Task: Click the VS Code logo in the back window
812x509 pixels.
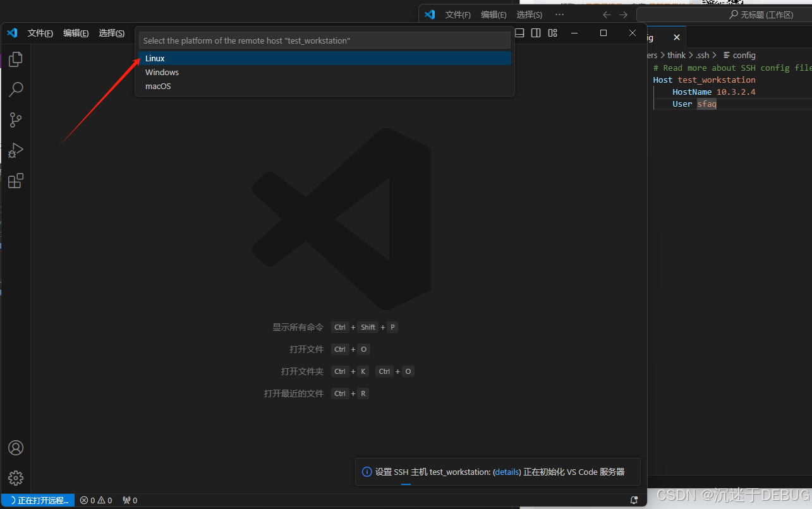Action: 430,15
